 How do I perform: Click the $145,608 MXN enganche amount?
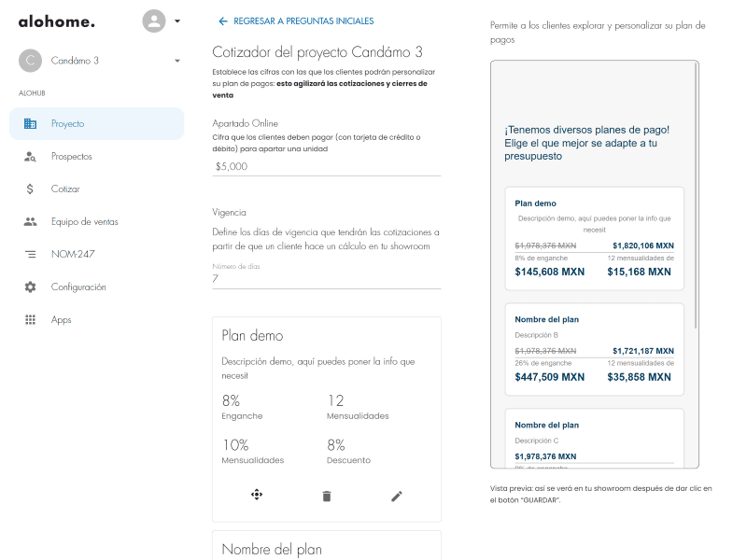pyautogui.click(x=549, y=272)
